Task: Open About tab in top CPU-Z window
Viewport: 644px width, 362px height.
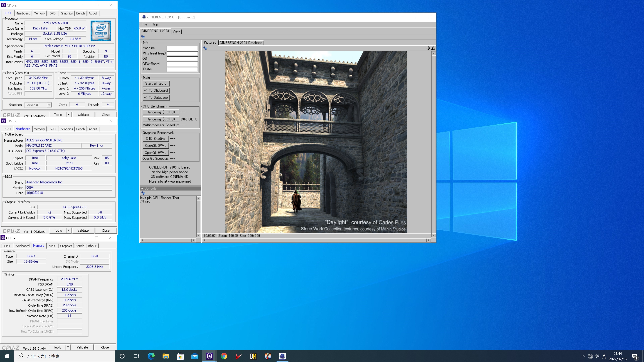Action: (x=93, y=13)
